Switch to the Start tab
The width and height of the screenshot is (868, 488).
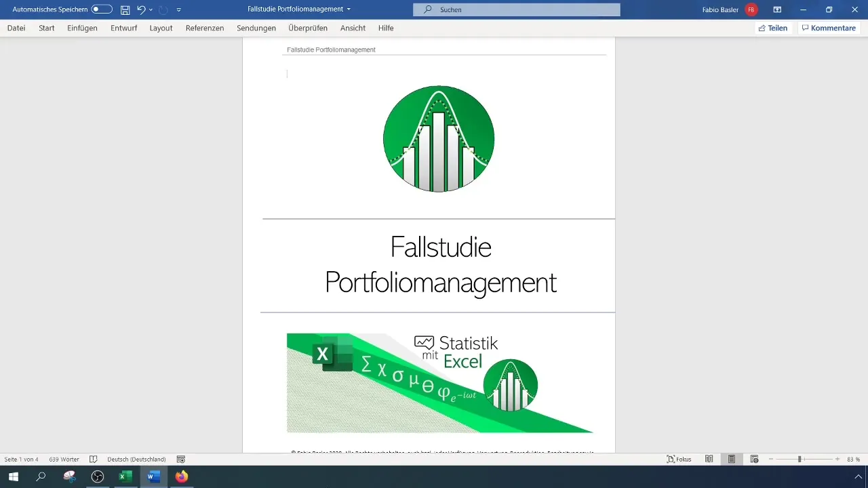pos(47,28)
